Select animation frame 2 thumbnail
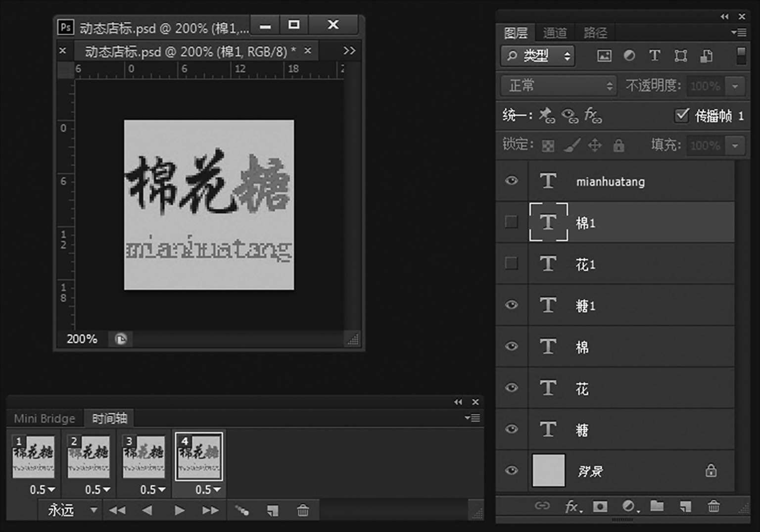Viewport: 760px width, 532px height. 89,456
